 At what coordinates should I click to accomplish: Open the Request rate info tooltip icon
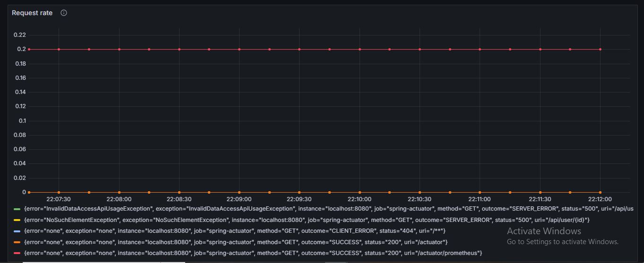(64, 13)
